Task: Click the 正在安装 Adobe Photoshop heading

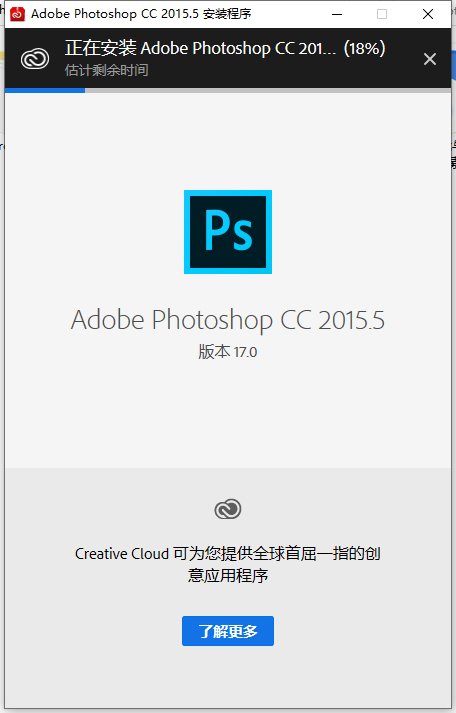Action: [200, 48]
